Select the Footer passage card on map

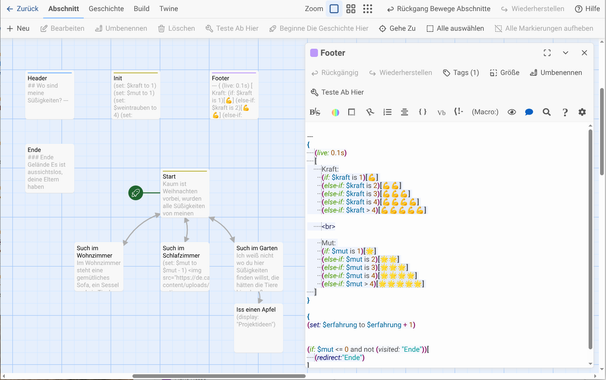(234, 95)
